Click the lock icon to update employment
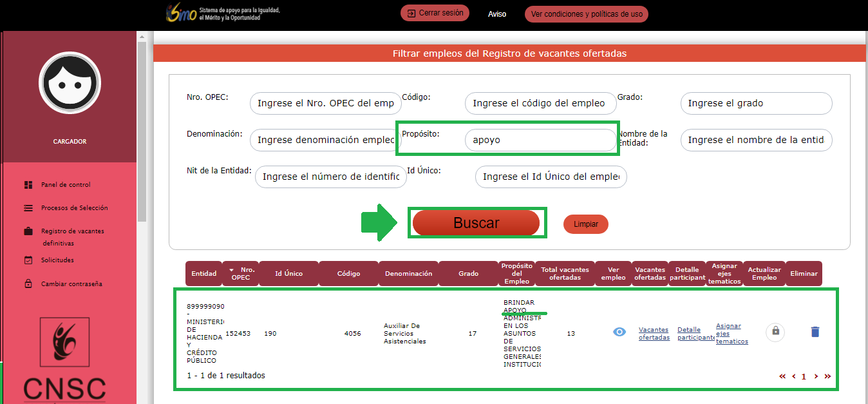The height and width of the screenshot is (404, 868). pos(775,332)
